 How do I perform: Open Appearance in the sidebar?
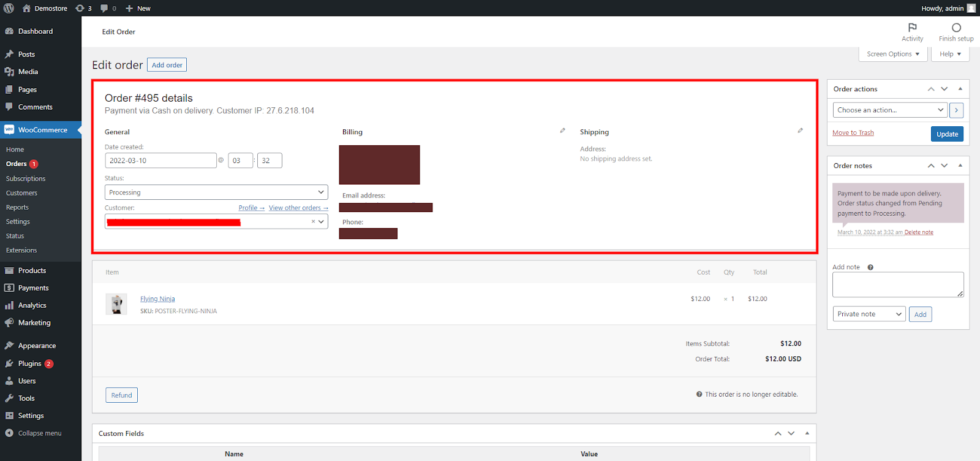40,346
